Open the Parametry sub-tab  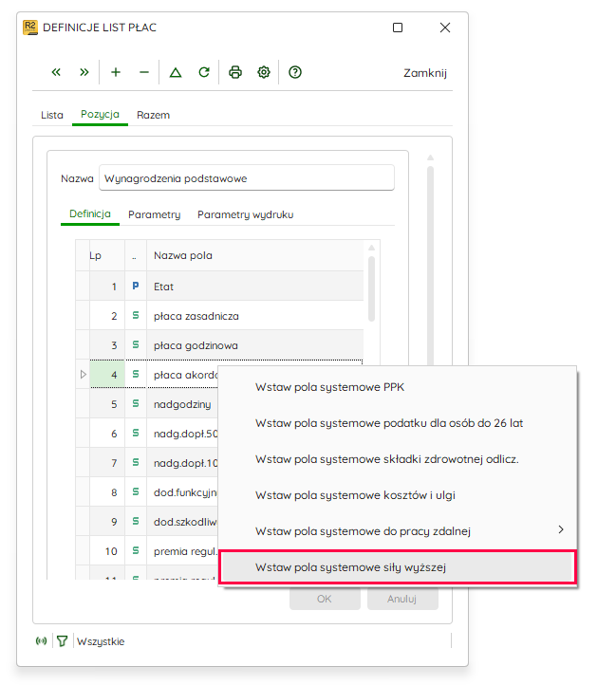click(x=154, y=214)
